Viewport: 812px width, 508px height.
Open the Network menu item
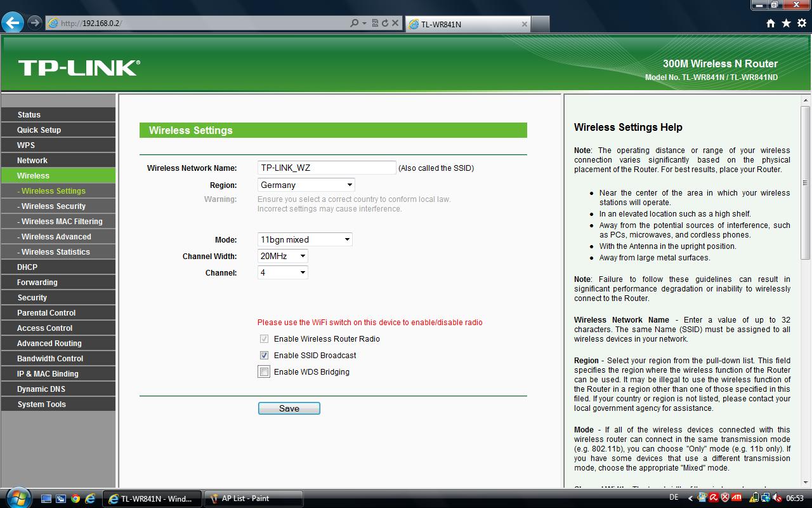(x=58, y=160)
